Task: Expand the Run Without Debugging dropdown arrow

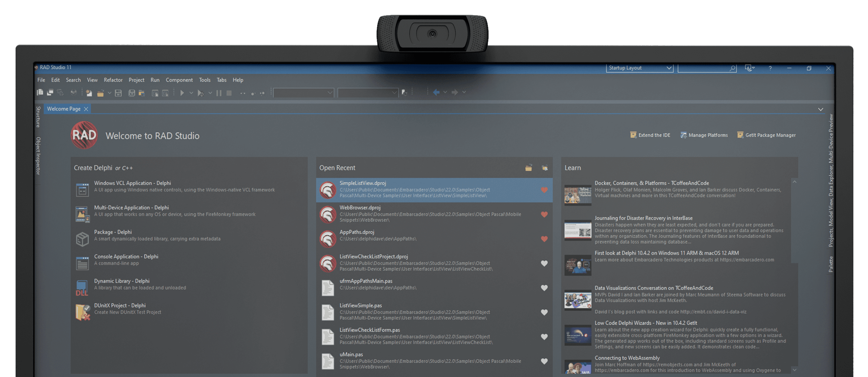Action: 210,93
